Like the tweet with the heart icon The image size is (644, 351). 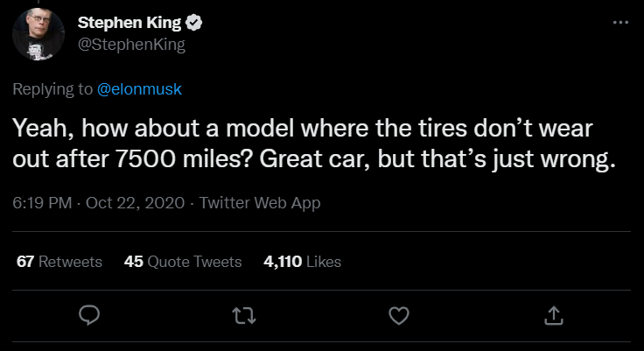tap(399, 315)
